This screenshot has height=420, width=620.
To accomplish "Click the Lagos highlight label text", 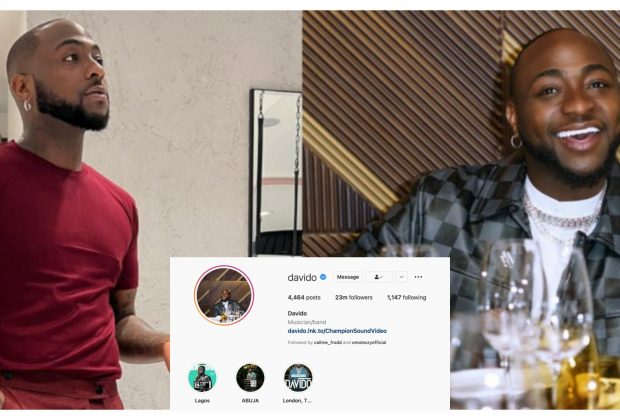I will 202,401.
